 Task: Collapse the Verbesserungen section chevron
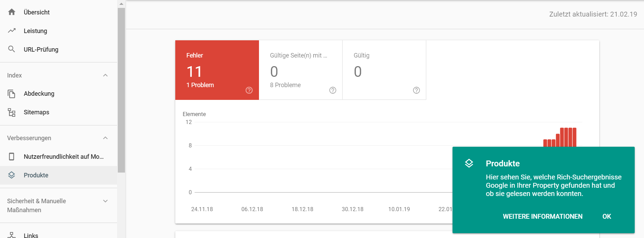pyautogui.click(x=105, y=138)
